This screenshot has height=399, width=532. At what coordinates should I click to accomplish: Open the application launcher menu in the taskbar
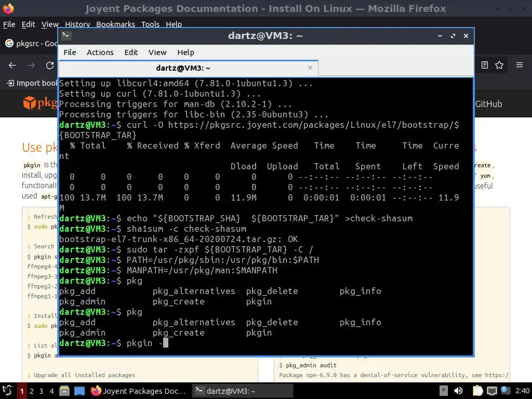(7, 391)
